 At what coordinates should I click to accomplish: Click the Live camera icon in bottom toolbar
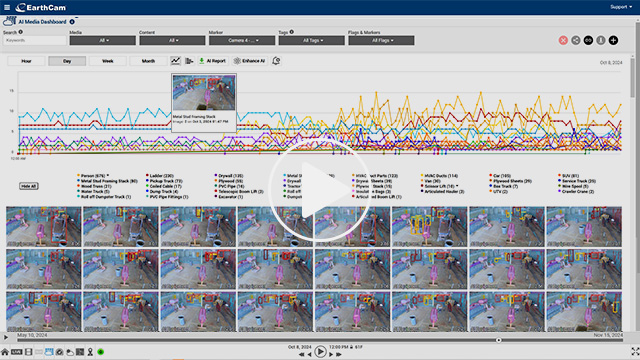(16, 352)
